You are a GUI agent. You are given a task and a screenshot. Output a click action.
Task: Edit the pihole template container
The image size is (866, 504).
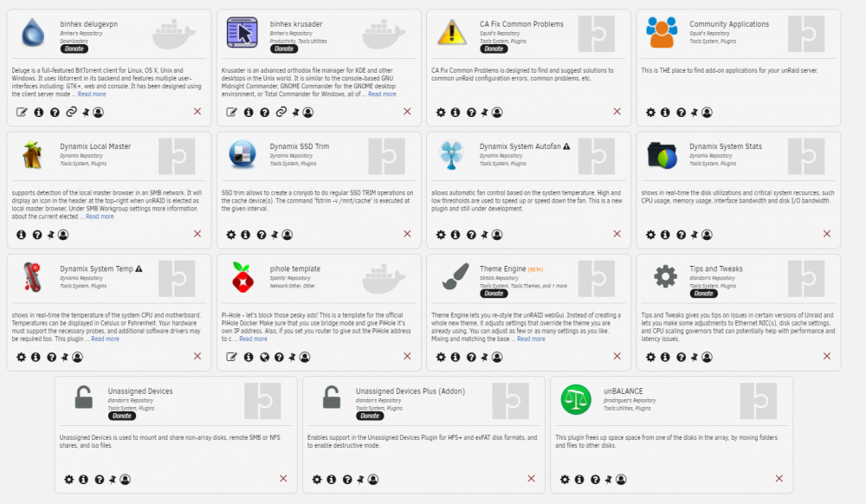[x=231, y=357]
